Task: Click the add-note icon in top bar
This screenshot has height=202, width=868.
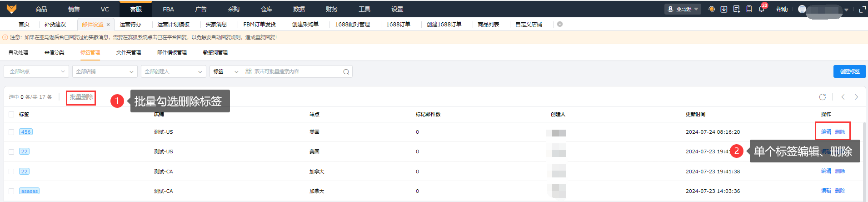Action: tap(737, 9)
